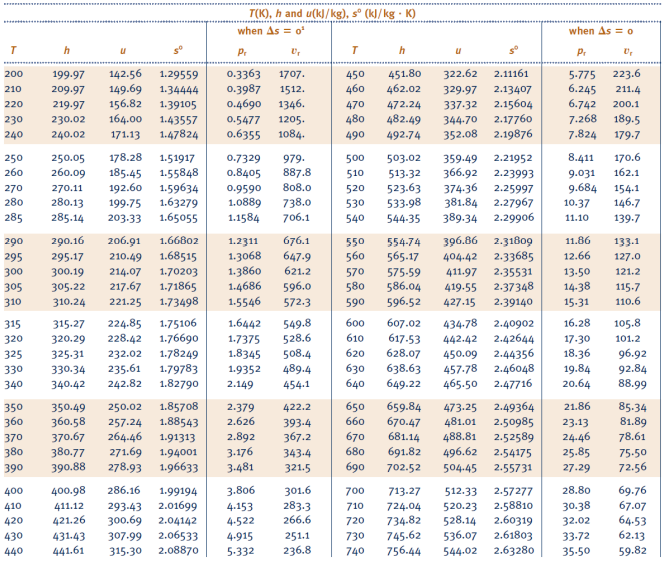Select the vr value 808.0
The image size is (667, 567).
(297, 188)
